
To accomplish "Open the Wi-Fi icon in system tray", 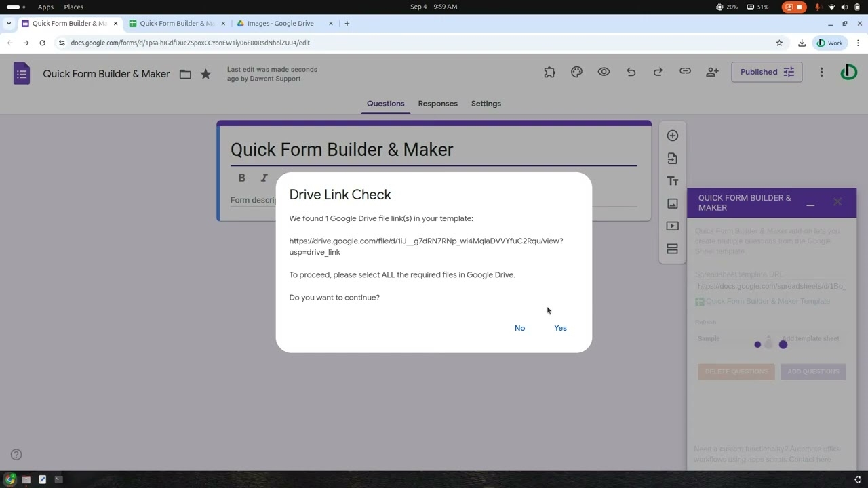I will pyautogui.click(x=831, y=7).
